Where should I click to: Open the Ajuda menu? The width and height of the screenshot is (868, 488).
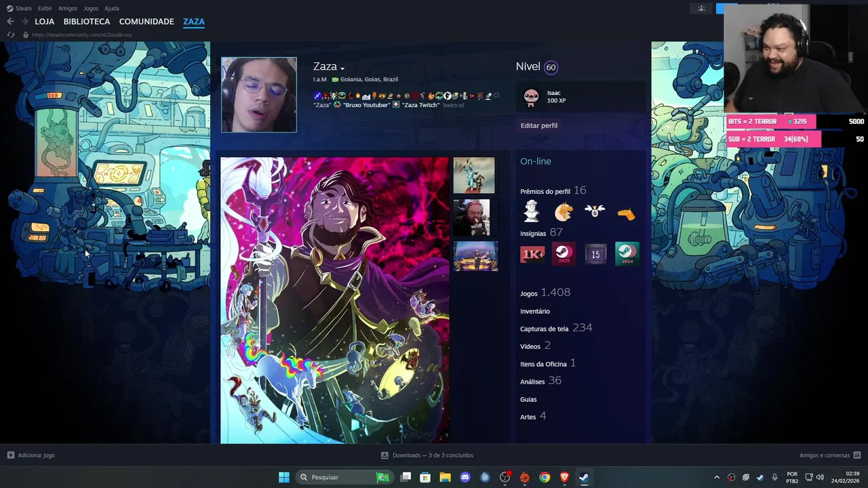[x=112, y=8]
